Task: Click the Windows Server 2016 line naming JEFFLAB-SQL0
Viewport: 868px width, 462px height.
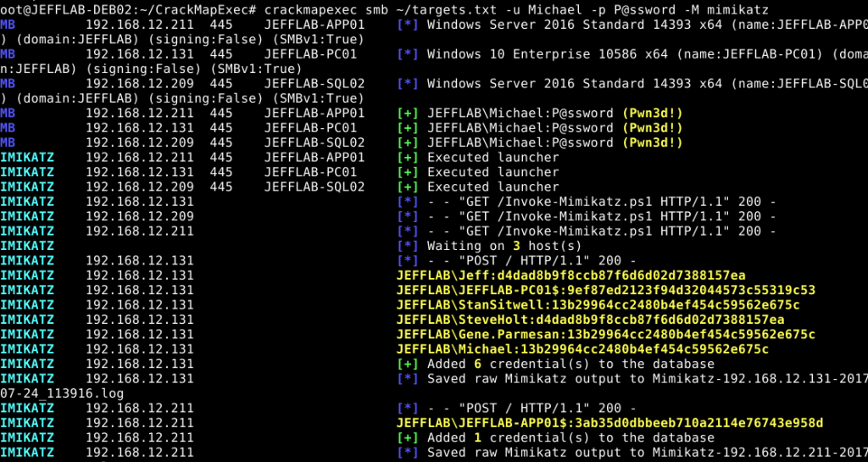Action: (632, 84)
